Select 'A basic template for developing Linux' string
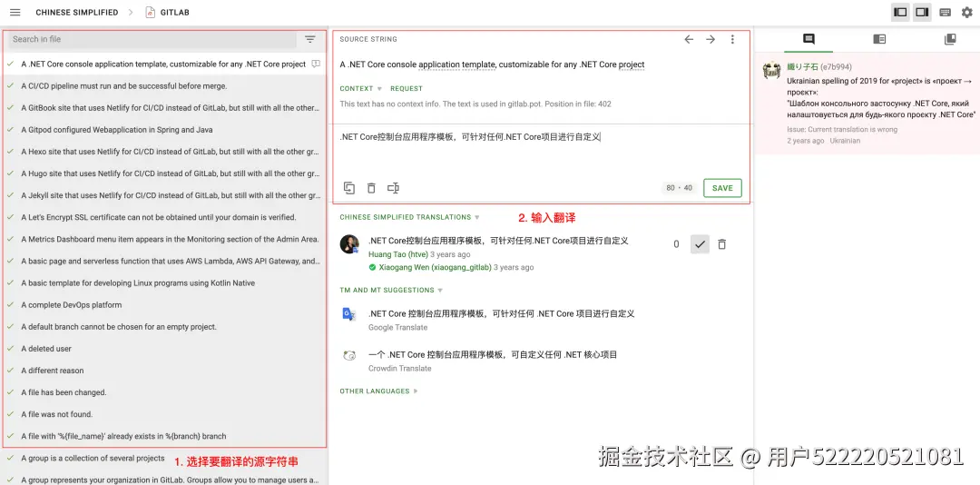This screenshot has height=485, width=980. coord(163,282)
